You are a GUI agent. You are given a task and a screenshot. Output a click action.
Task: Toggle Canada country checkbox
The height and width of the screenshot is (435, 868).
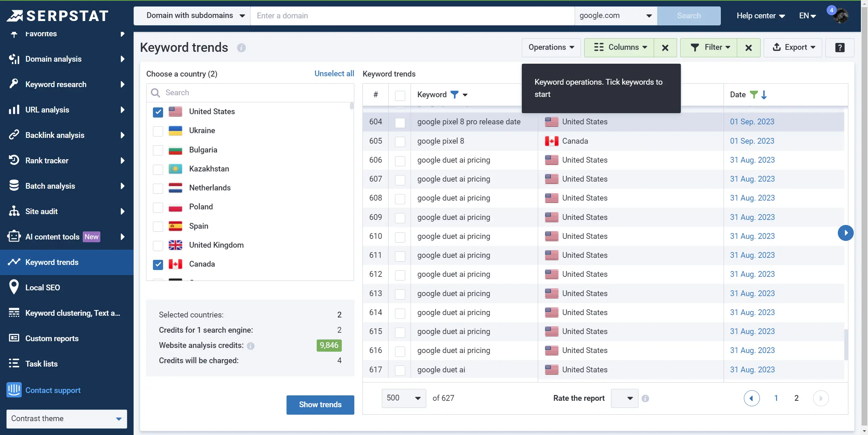point(158,264)
